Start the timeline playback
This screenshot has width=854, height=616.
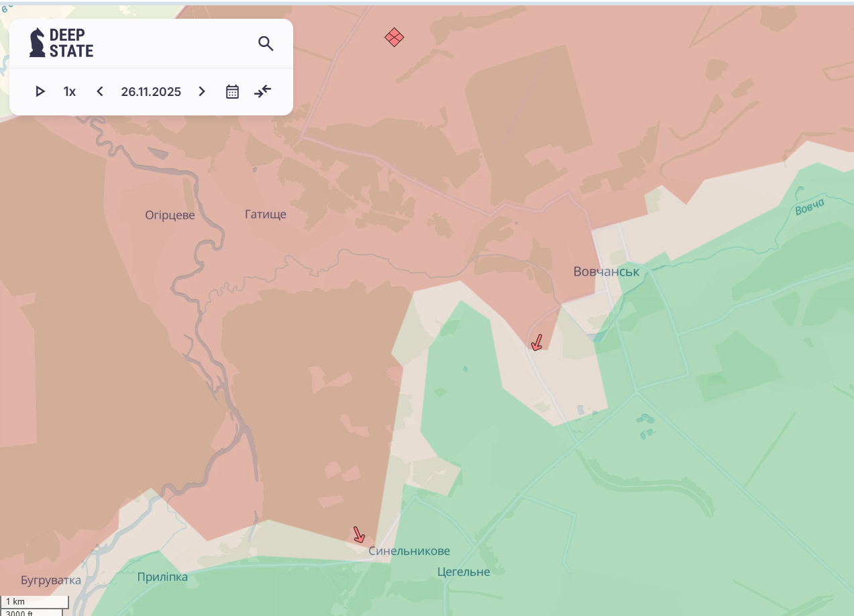40,91
